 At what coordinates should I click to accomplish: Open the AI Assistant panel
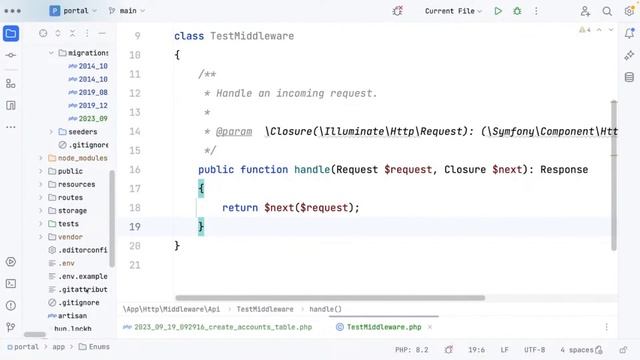click(x=629, y=55)
